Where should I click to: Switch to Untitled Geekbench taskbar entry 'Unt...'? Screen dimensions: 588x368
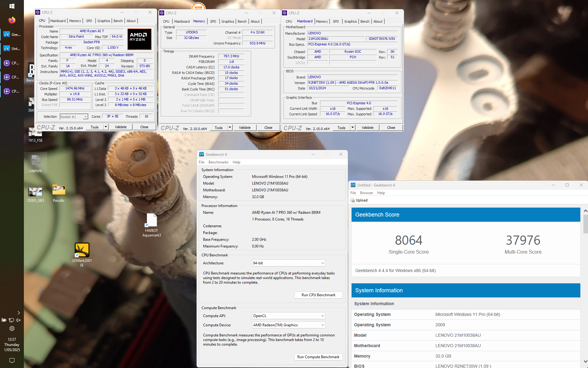pos(12,48)
